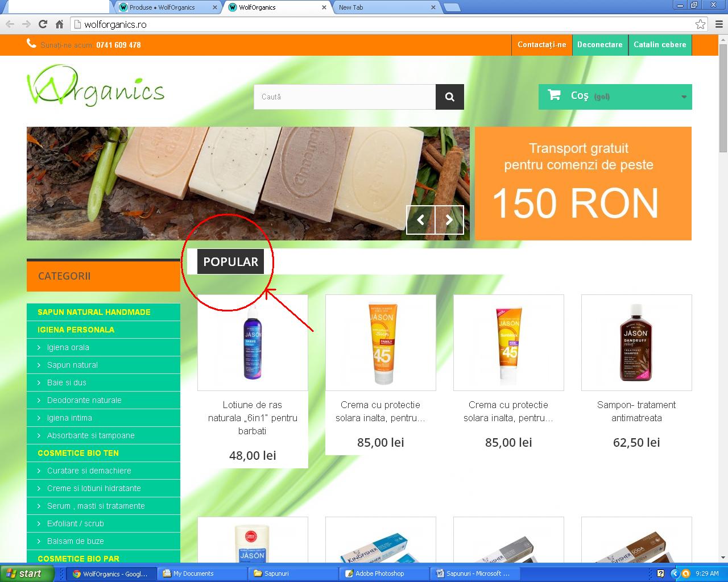The height and width of the screenshot is (582, 728).
Task: Close the active WolfOrganics tab
Action: (x=324, y=7)
